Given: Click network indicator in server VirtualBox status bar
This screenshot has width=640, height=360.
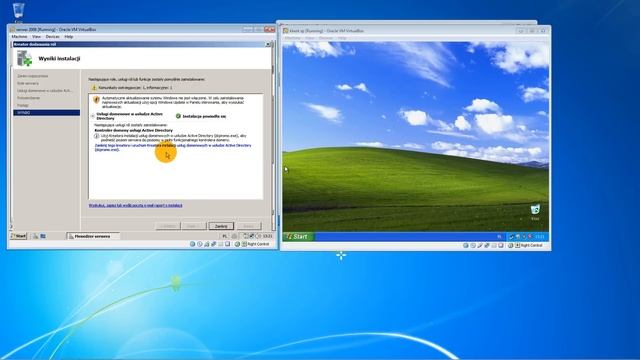Looking at the screenshot, I should pyautogui.click(x=207, y=244).
